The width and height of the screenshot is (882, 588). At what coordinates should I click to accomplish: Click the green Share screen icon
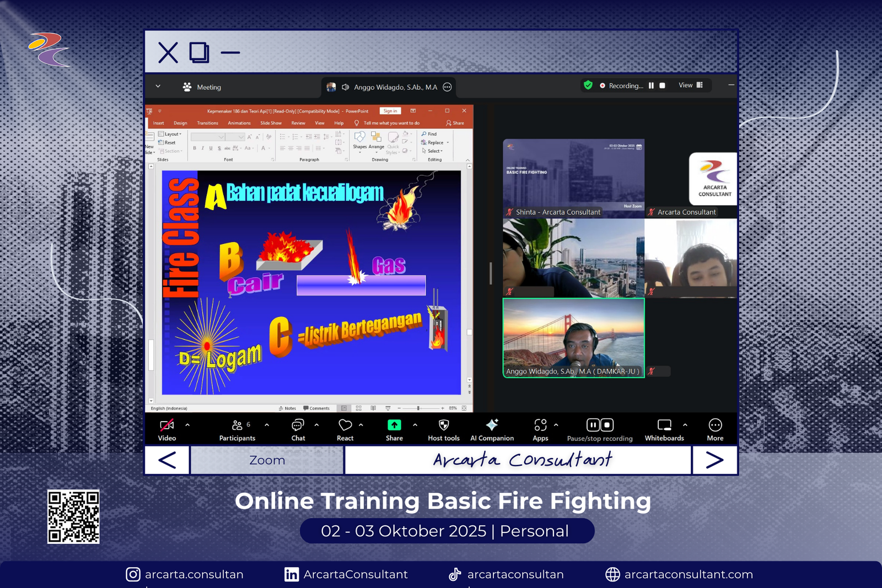click(x=394, y=425)
